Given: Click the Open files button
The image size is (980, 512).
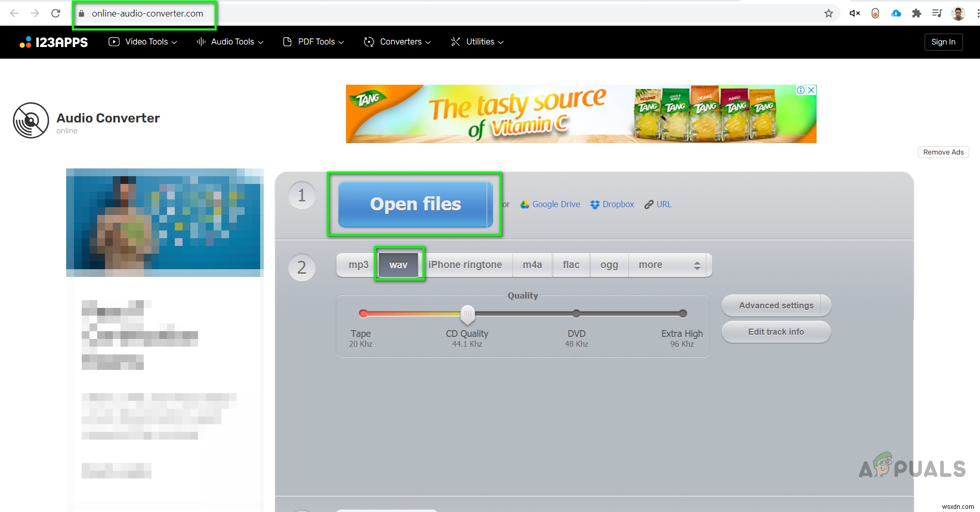Looking at the screenshot, I should pyautogui.click(x=415, y=204).
